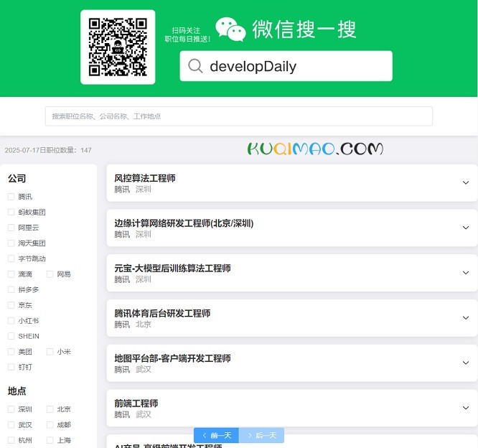
Task: Expand the 前端工程师 job chevron
Action: pyautogui.click(x=466, y=408)
